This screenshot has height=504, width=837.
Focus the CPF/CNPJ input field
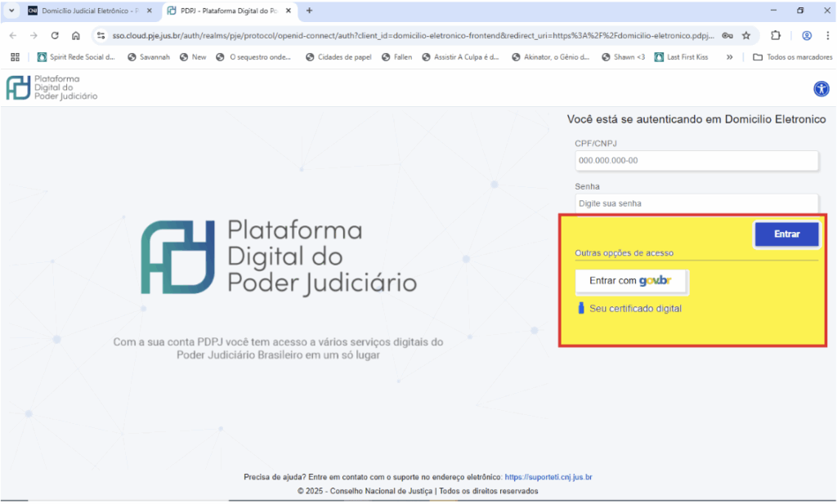tap(696, 161)
